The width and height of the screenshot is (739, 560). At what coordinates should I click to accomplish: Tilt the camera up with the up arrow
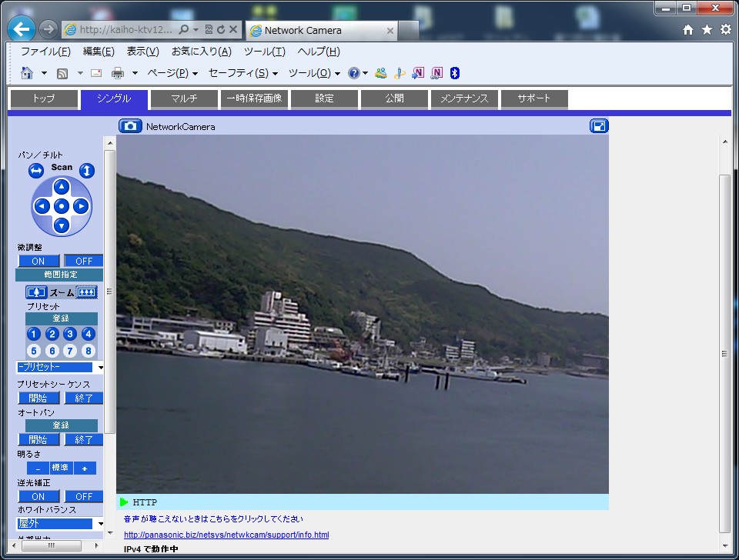tap(62, 187)
